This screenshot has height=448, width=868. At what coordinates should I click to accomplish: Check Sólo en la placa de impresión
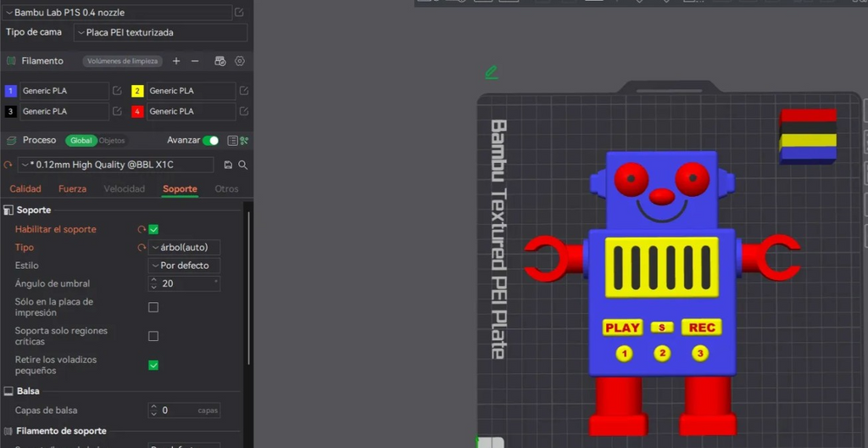click(153, 307)
